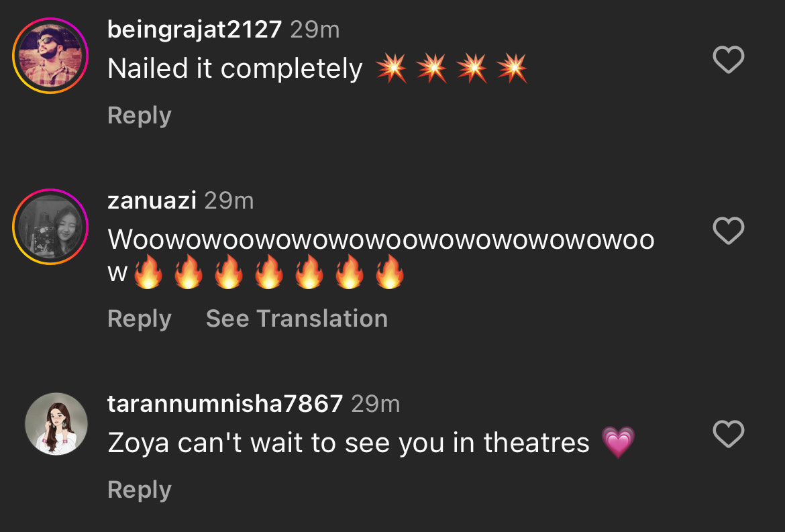Reply to beingrajat2127's comment
785x532 pixels.
click(140, 115)
